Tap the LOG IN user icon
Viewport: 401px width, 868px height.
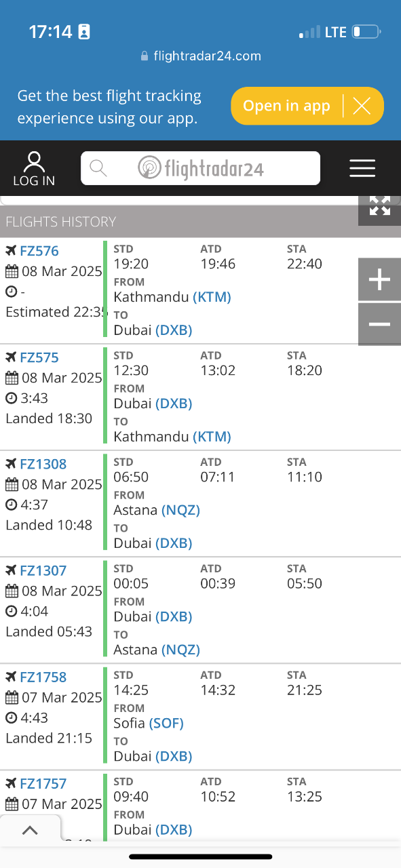point(34,169)
